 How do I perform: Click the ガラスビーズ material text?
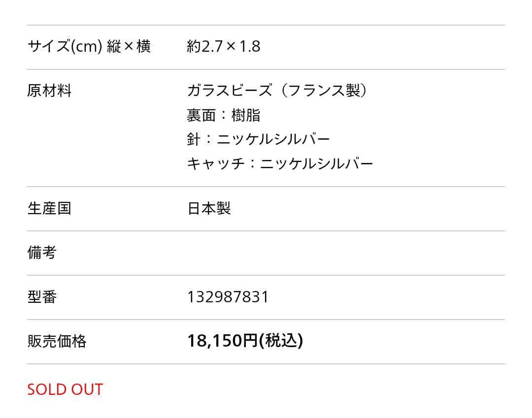click(230, 91)
